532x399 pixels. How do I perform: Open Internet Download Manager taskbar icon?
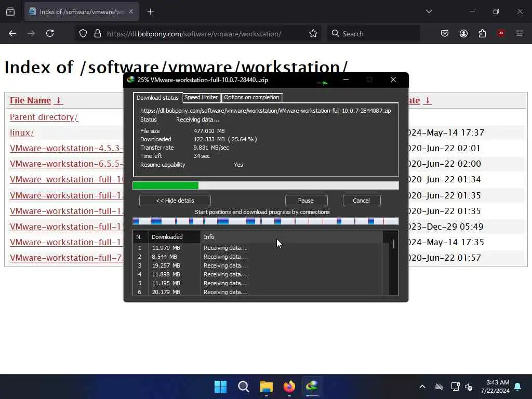pyautogui.click(x=312, y=387)
